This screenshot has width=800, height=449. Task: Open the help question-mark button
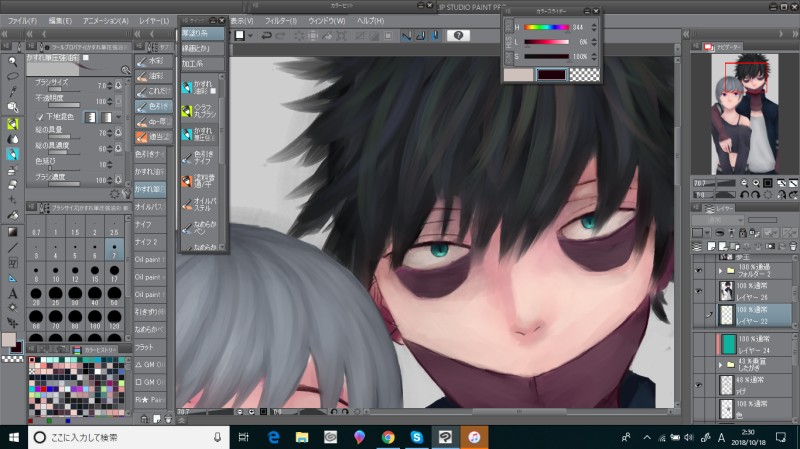coord(458,35)
